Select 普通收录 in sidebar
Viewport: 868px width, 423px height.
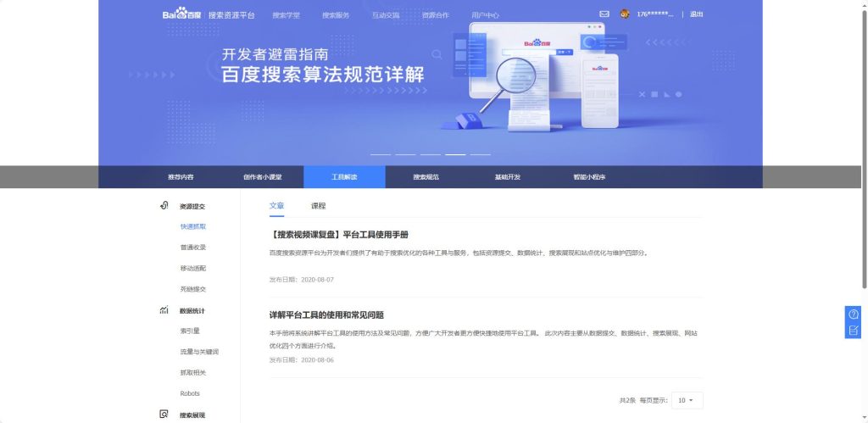pyautogui.click(x=192, y=248)
